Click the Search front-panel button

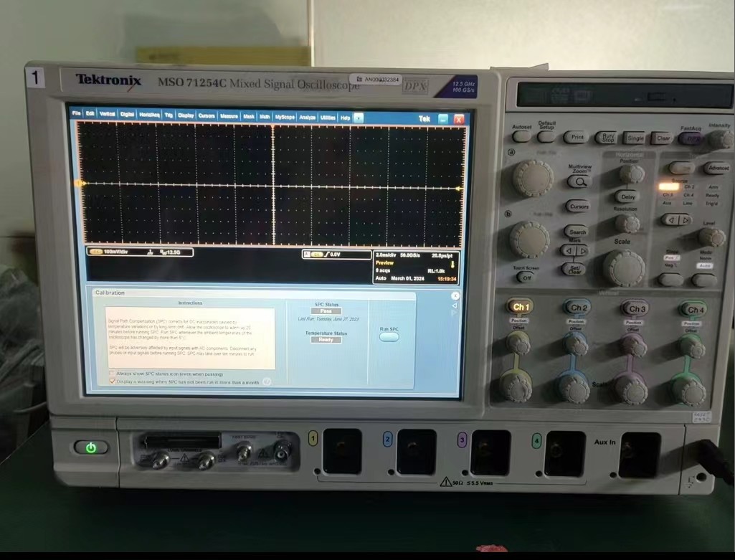click(x=577, y=232)
